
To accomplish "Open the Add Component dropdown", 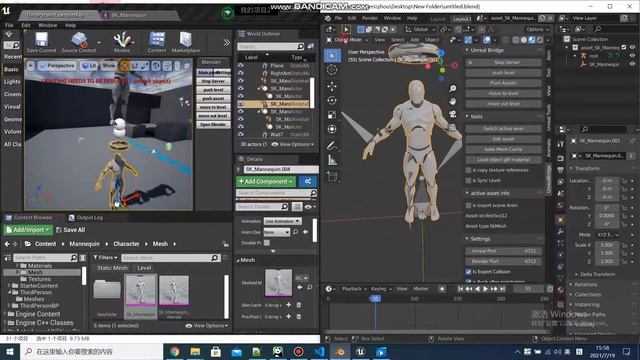I will [x=265, y=181].
